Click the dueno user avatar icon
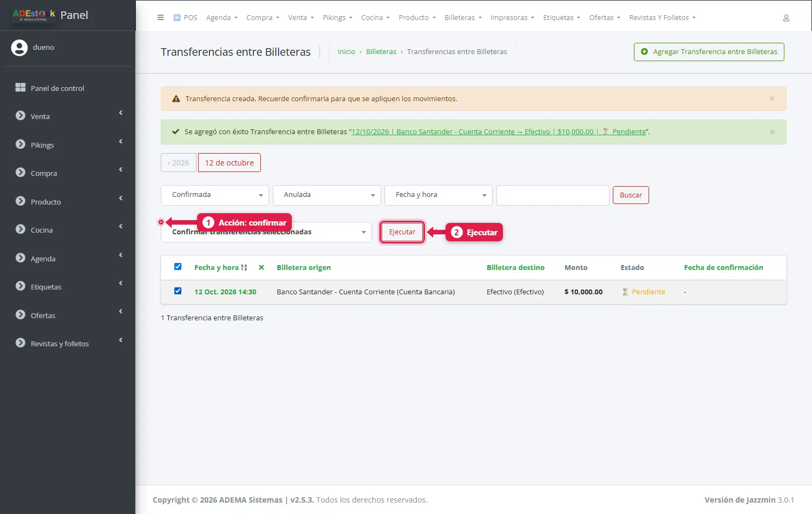The height and width of the screenshot is (514, 812). (19, 48)
